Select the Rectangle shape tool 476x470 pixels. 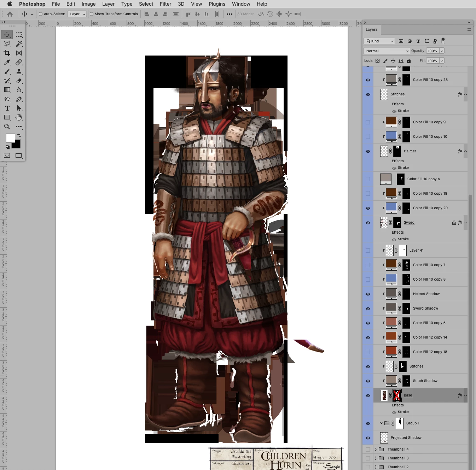[x=7, y=117]
